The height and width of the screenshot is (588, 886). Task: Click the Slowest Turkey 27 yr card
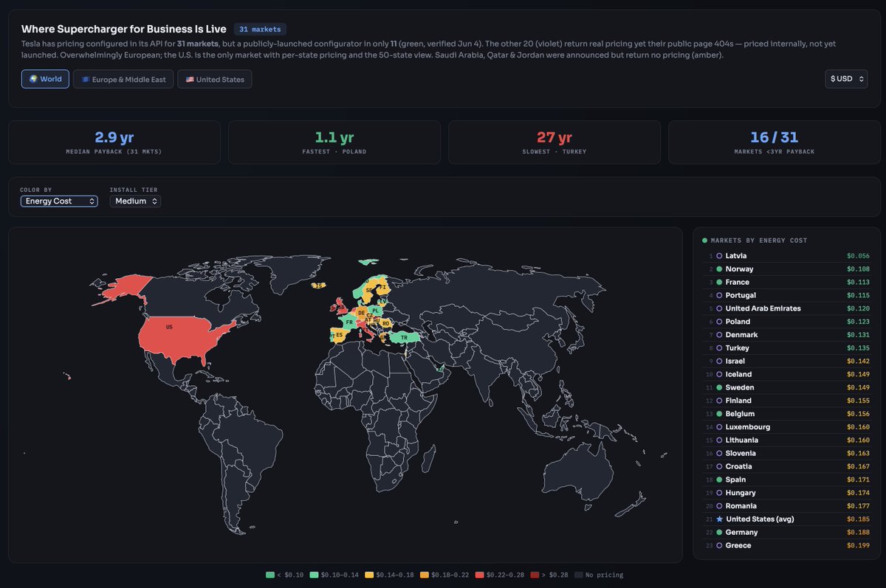click(554, 142)
